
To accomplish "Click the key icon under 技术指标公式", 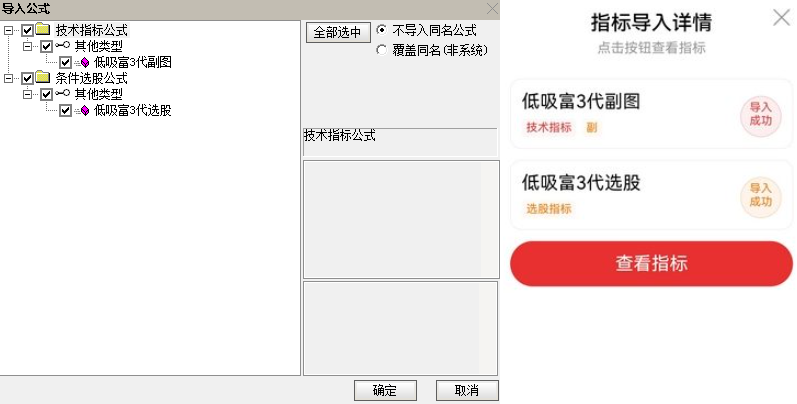I will coord(63,46).
